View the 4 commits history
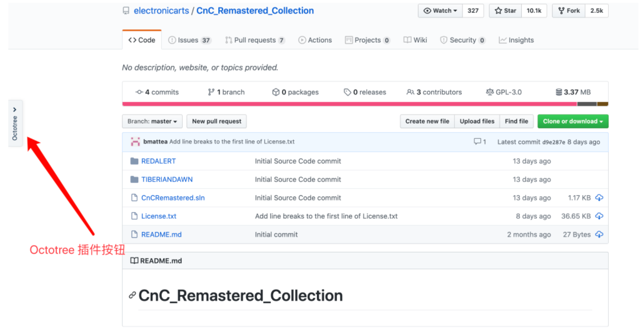The height and width of the screenshot is (329, 644). [x=157, y=92]
